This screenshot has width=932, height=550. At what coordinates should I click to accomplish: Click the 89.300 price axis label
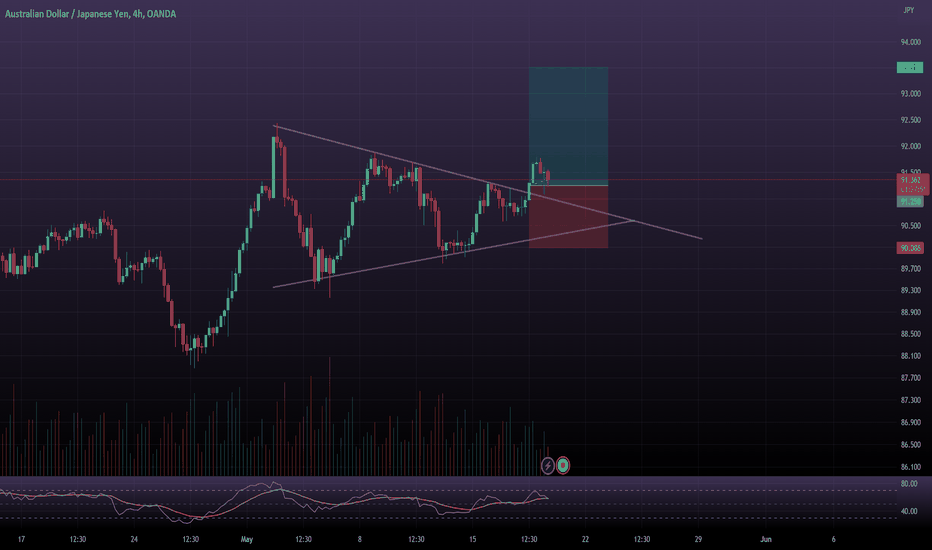click(911, 290)
